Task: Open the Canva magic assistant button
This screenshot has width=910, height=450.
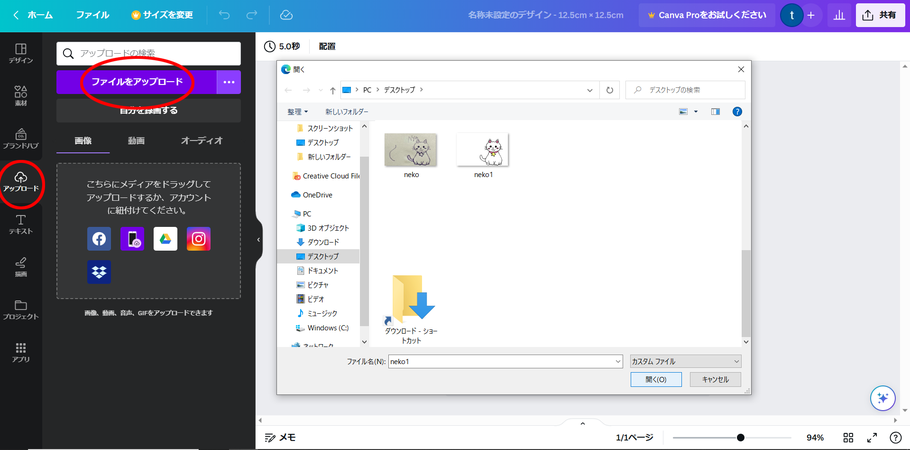Action: pos(883,398)
